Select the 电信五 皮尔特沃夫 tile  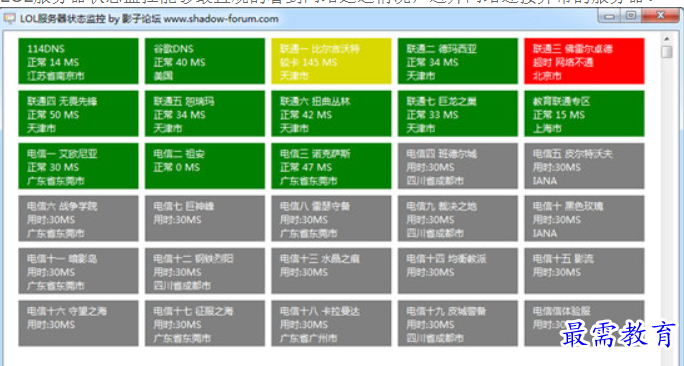[x=585, y=166]
